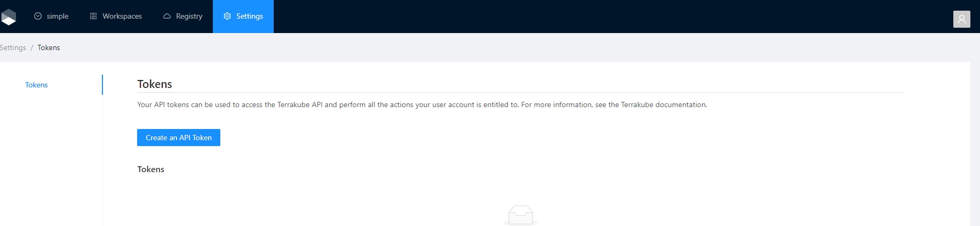
Task: Click the Workspaces grid icon
Action: tap(93, 17)
